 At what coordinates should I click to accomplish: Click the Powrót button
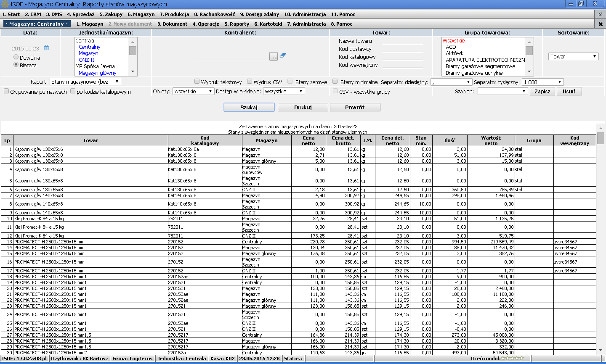[x=355, y=107]
